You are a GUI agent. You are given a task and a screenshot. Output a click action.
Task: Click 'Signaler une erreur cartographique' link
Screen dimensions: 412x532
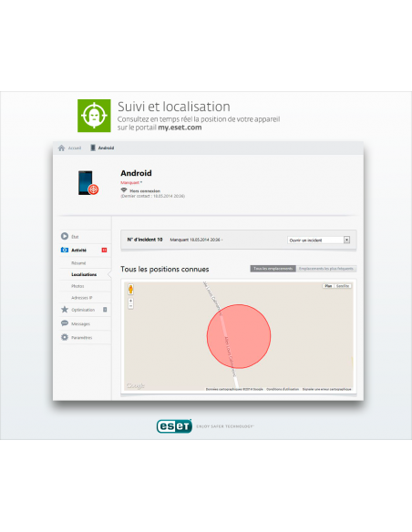pos(327,389)
